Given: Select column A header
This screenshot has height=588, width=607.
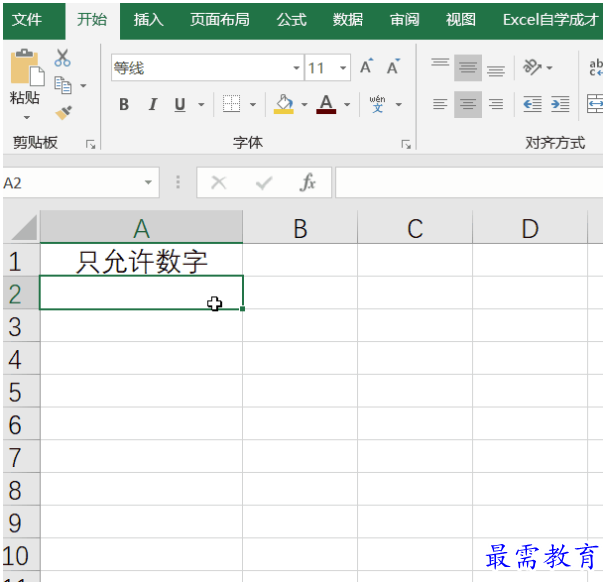Looking at the screenshot, I should coord(141,228).
